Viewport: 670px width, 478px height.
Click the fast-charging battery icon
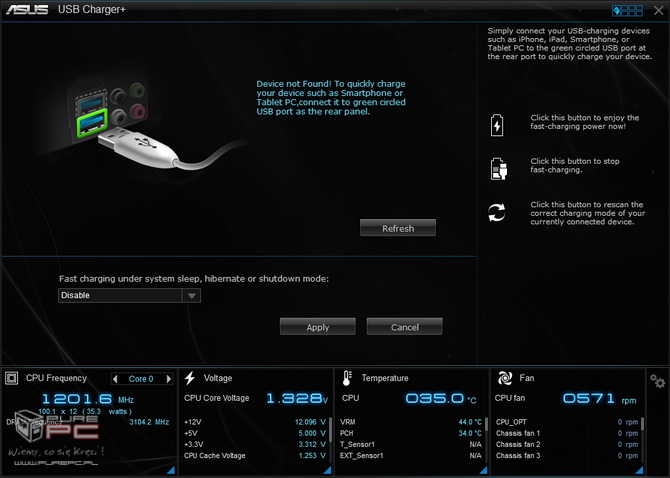click(497, 125)
